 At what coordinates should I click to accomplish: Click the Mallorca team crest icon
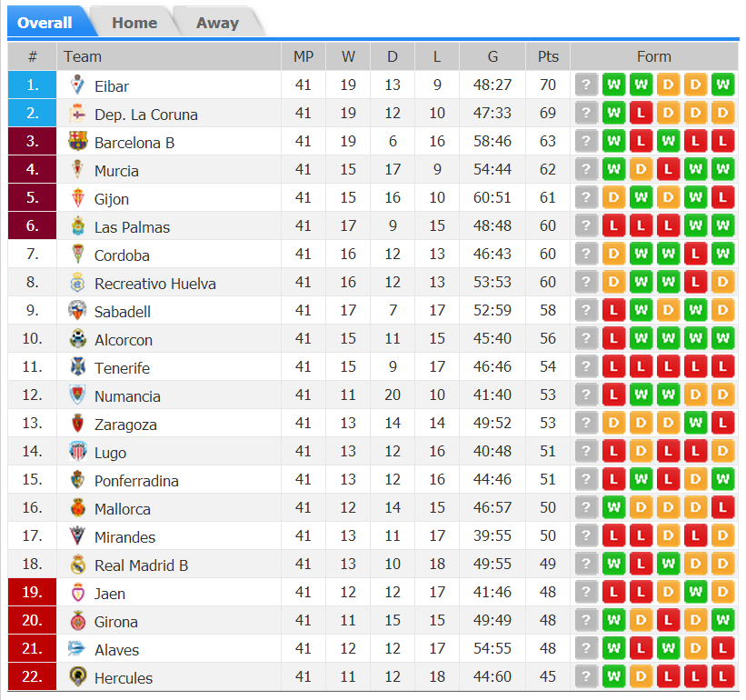pos(77,508)
